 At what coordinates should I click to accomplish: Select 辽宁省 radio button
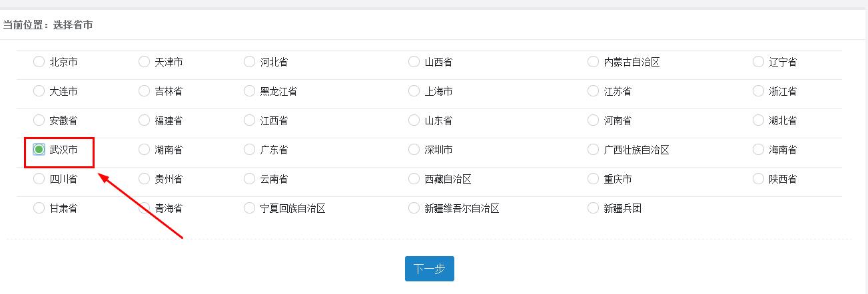(x=758, y=62)
